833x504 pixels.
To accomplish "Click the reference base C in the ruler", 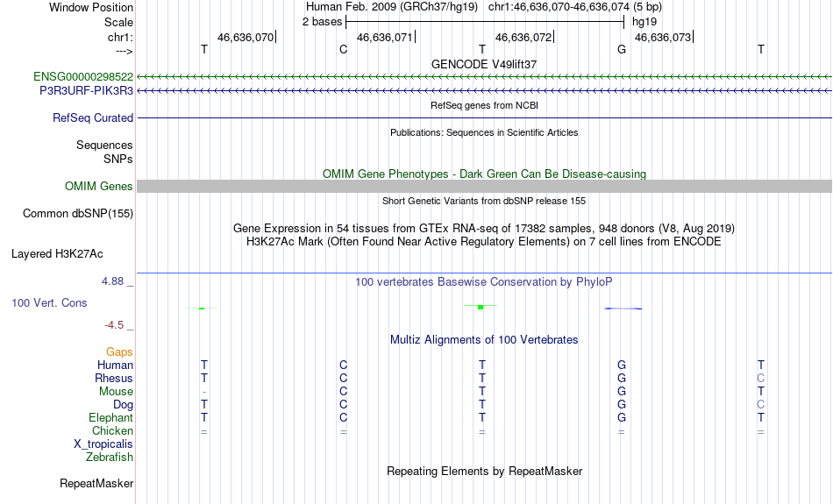I will click(x=343, y=49).
